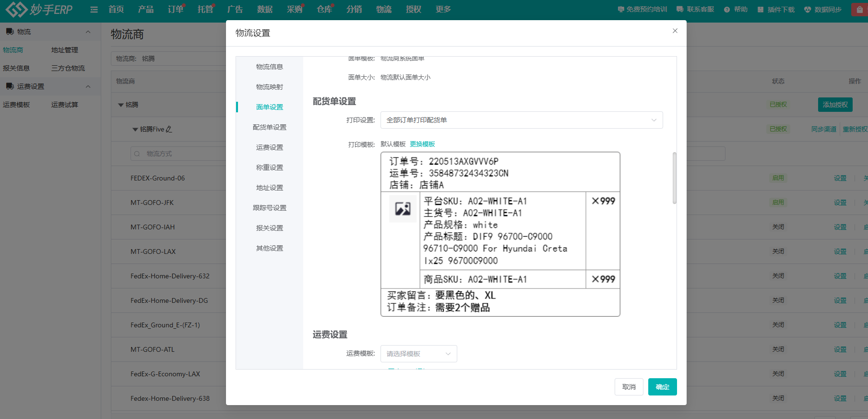The image size is (868, 419).
Task: Open the 运费模板 template dropdown
Action: (x=418, y=354)
